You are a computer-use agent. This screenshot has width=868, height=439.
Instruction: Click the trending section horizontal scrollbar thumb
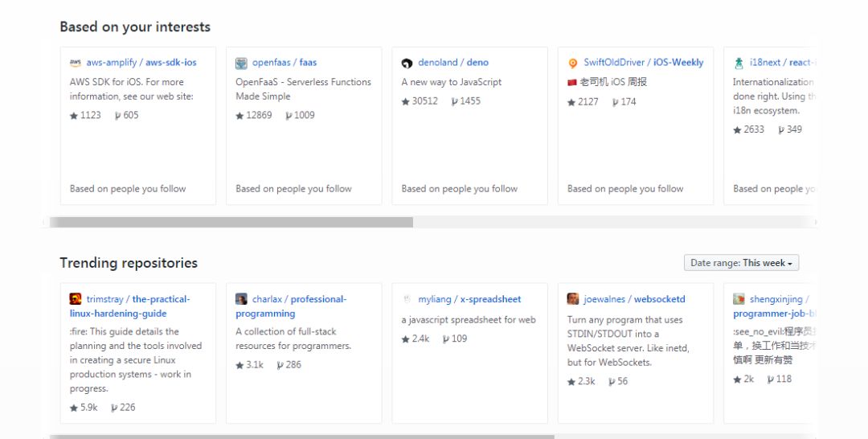coord(301,437)
